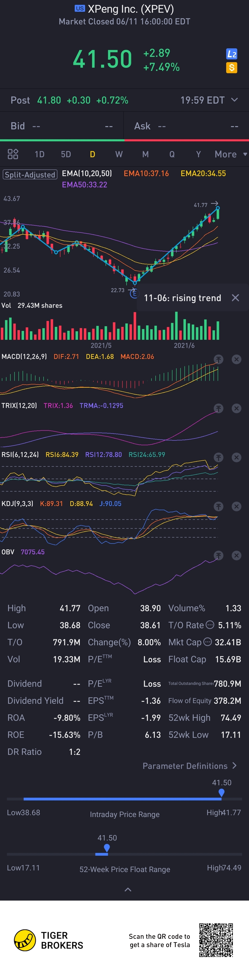Select the M monthly chart tab
249x980 pixels.
(x=145, y=154)
